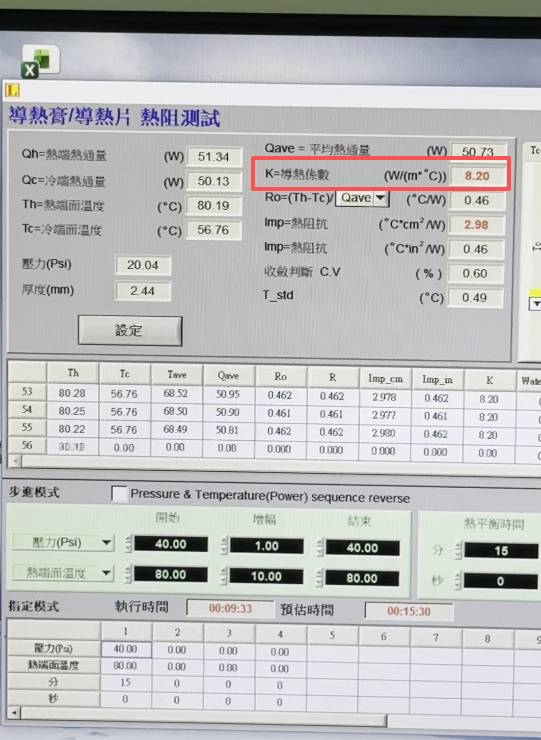Click the K thermal conductivity value 8.20
The width and height of the screenshot is (541, 740).
click(x=477, y=176)
